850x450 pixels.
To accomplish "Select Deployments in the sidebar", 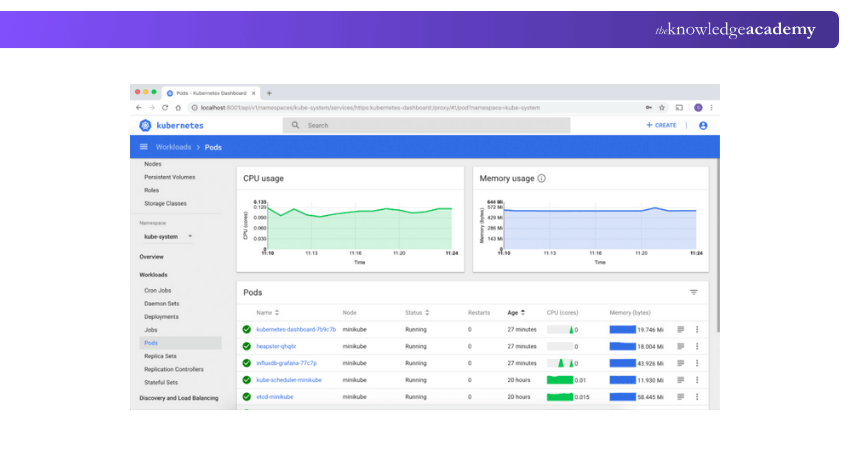I will tap(161, 316).
